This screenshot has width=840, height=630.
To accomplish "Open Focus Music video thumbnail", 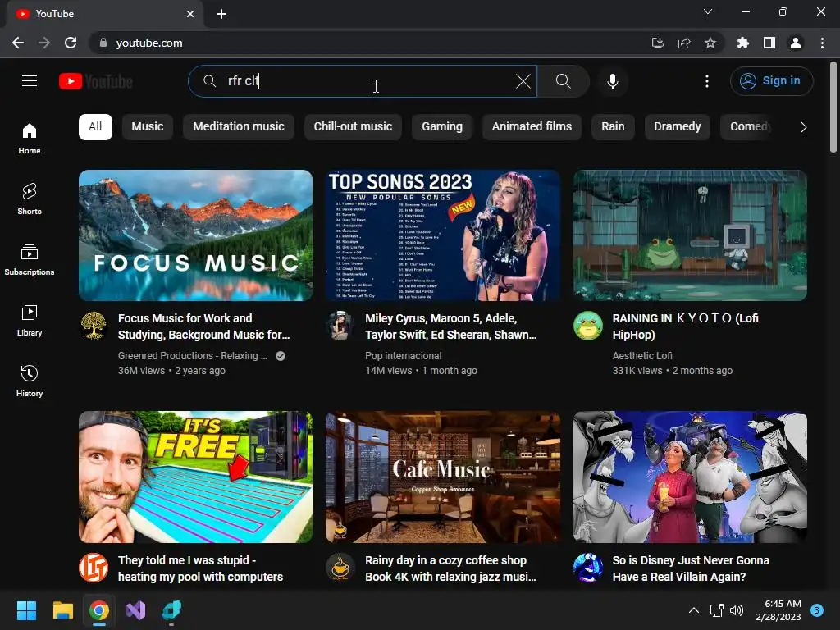I will (x=195, y=235).
